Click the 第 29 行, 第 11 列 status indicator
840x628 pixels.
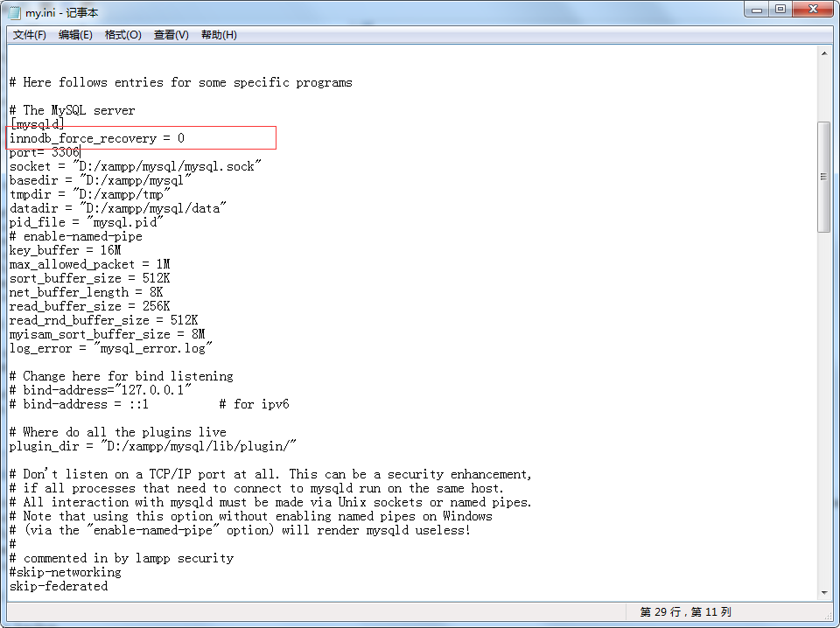pos(685,611)
